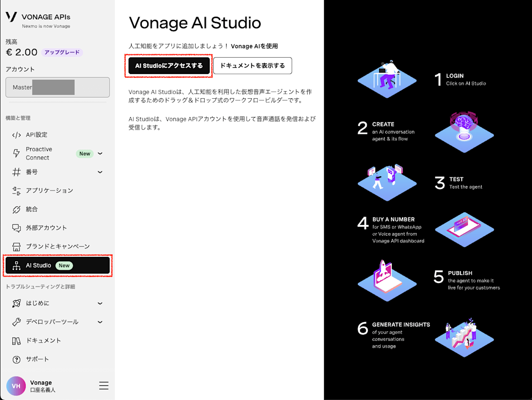Click the VH user avatar
532x400 pixels.
tap(16, 386)
